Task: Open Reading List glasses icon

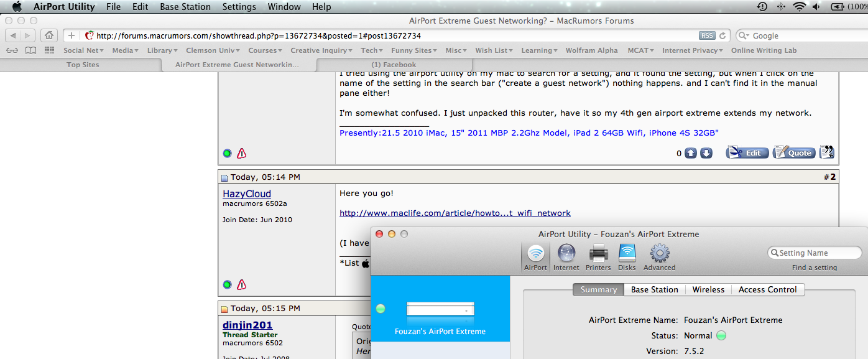Action: point(12,50)
